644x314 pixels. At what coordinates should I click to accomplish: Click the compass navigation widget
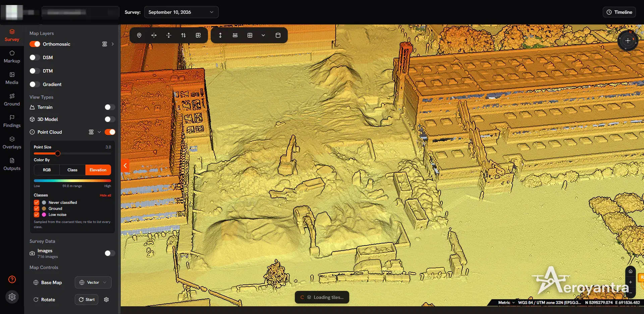(628, 41)
